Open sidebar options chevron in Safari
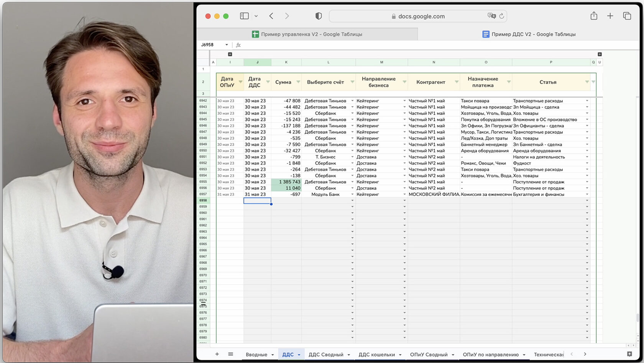The width and height of the screenshot is (644, 363). 256,16
